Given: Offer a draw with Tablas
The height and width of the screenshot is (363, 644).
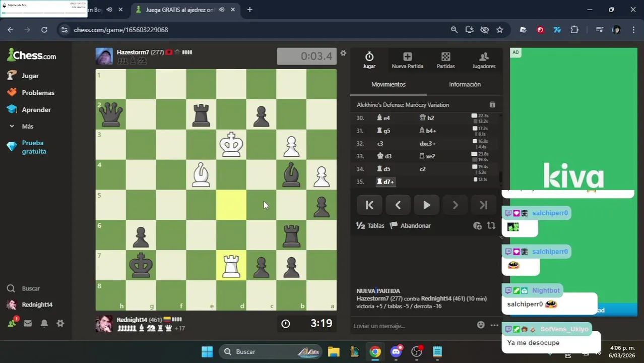Looking at the screenshot, I should click(x=370, y=225).
